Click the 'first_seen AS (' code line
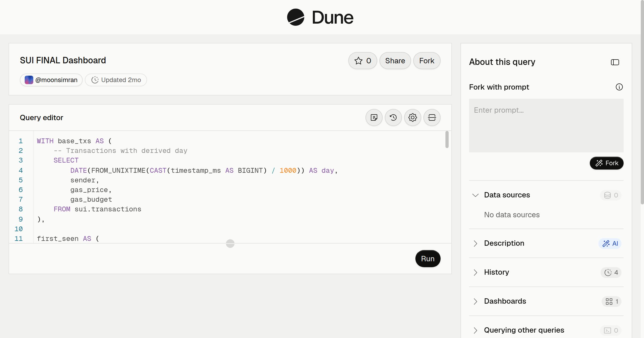The width and height of the screenshot is (644, 338). point(68,239)
